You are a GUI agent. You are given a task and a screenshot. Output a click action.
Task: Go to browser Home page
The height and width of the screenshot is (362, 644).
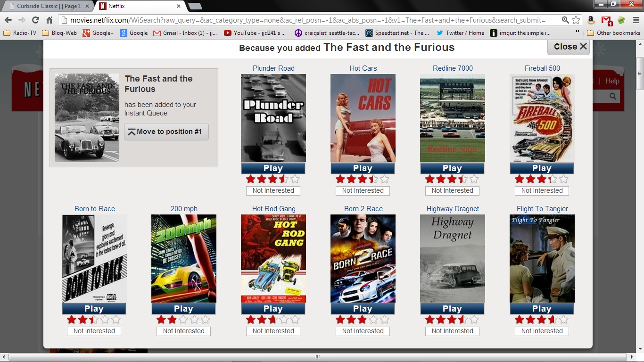point(49,20)
